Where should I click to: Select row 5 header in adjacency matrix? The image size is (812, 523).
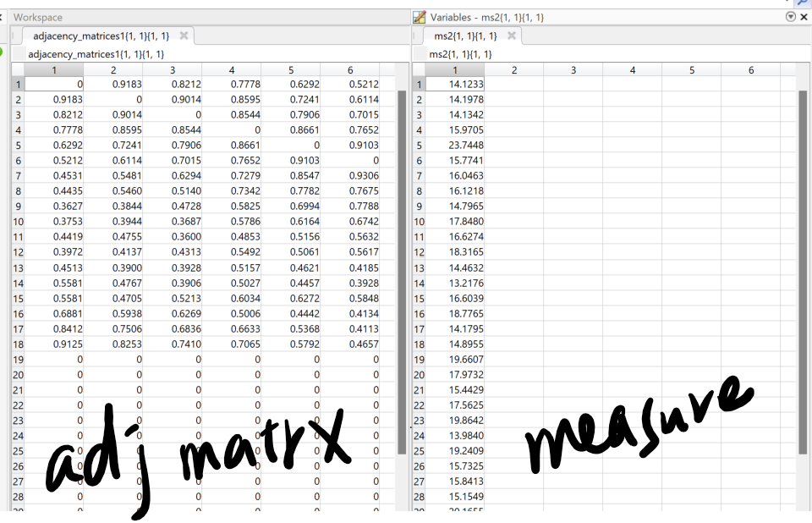point(17,145)
